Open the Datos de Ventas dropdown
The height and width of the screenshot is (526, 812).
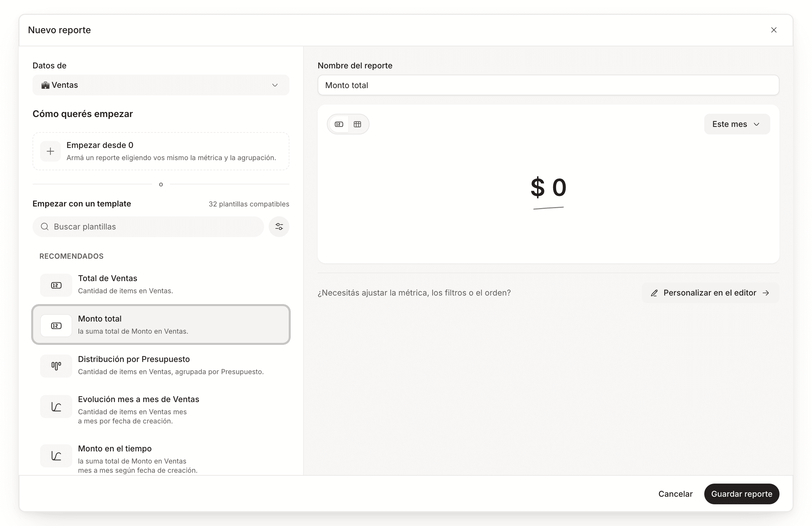[161, 85]
